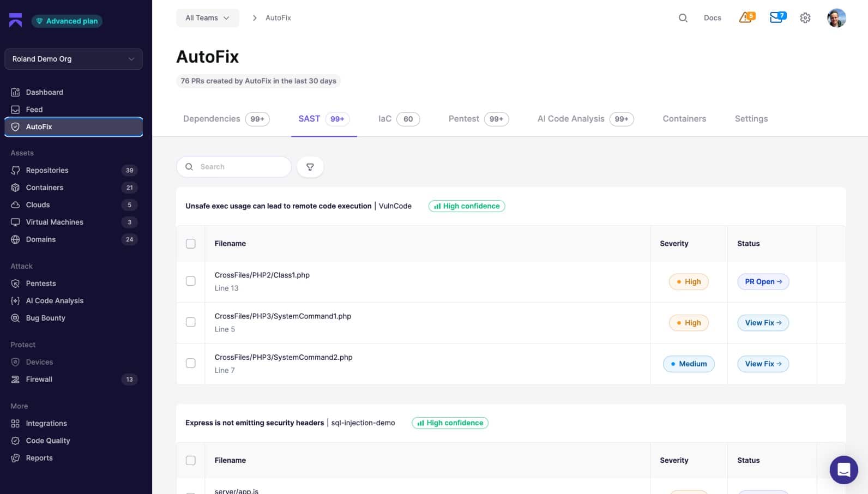Open Reports in the sidebar
Screen dimensions: 868x494
74,458
